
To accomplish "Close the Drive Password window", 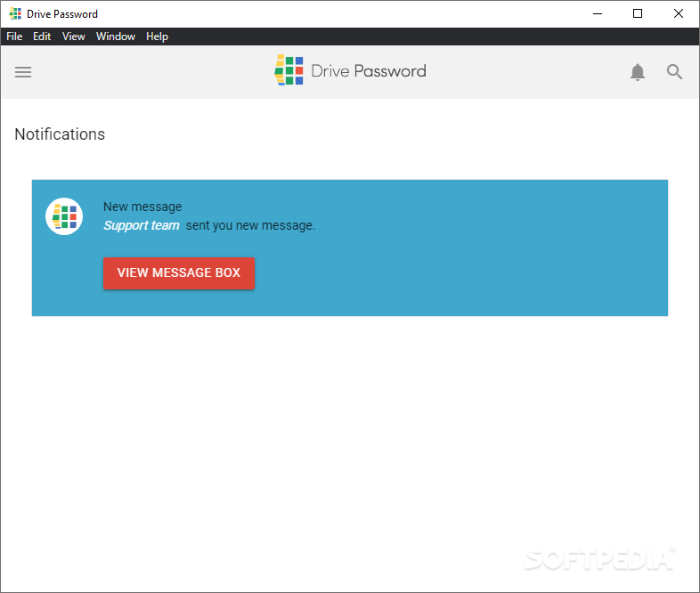I will pos(678,14).
